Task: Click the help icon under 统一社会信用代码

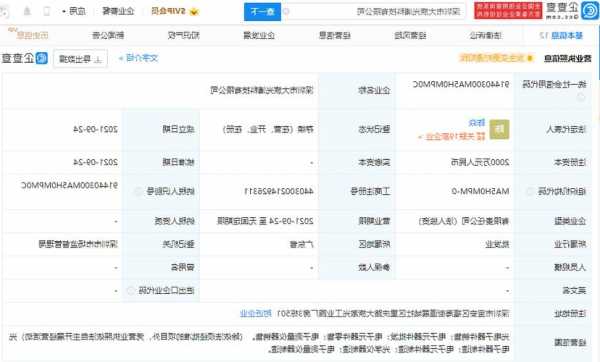Action: pos(581,98)
